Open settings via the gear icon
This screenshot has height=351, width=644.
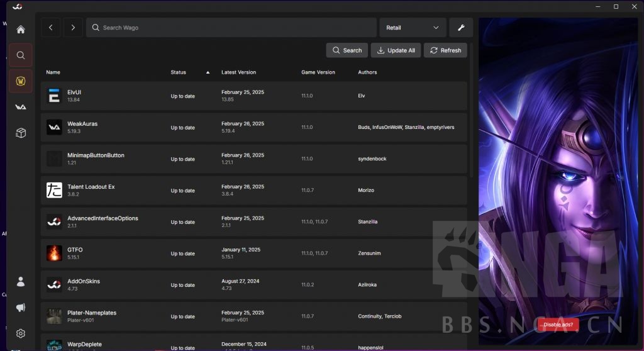tap(21, 333)
